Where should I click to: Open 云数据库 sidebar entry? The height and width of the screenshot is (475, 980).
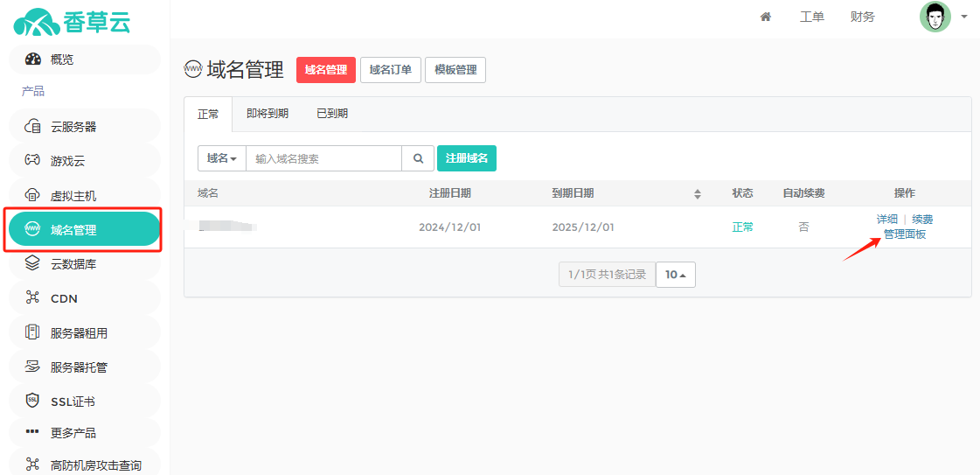[85, 264]
